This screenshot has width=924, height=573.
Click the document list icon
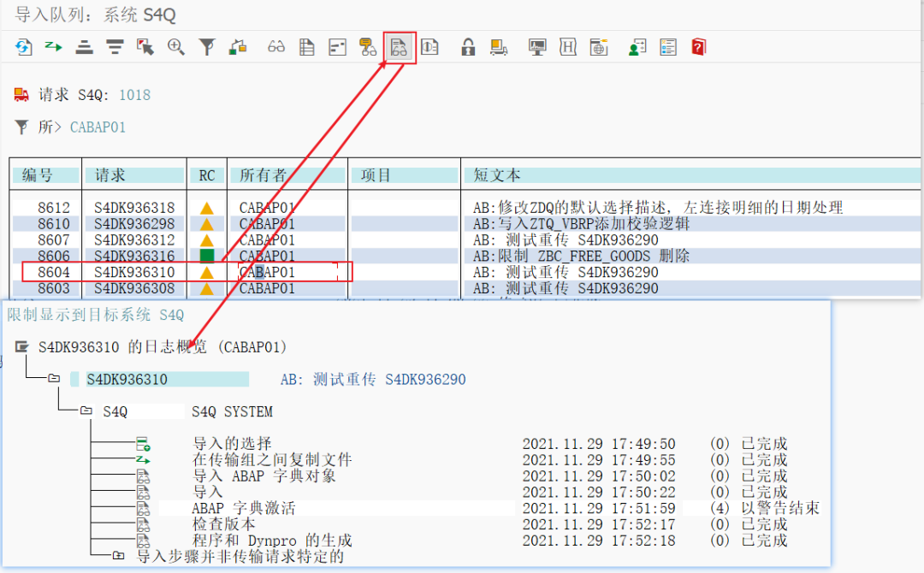(x=307, y=47)
